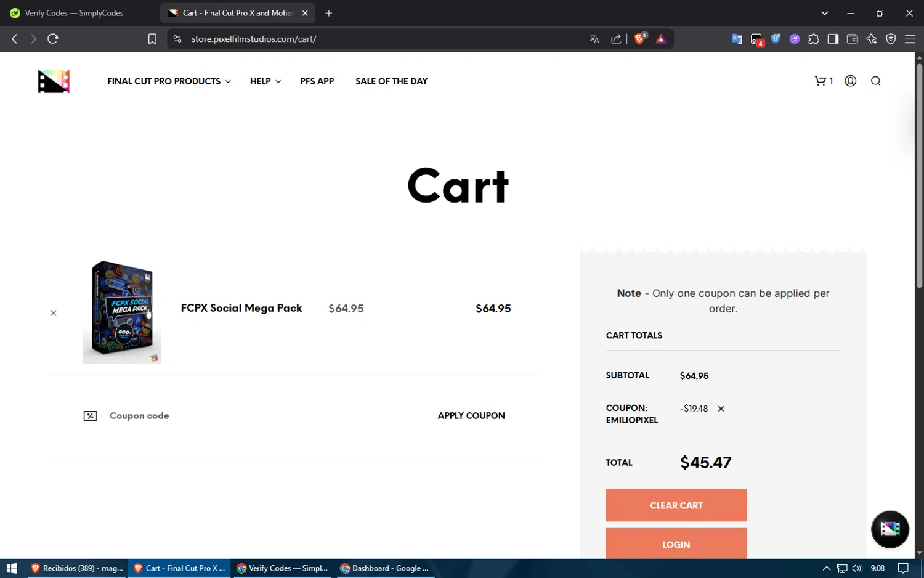The width and height of the screenshot is (924, 578).
Task: Open Brave VPN icon
Action: pos(891,39)
